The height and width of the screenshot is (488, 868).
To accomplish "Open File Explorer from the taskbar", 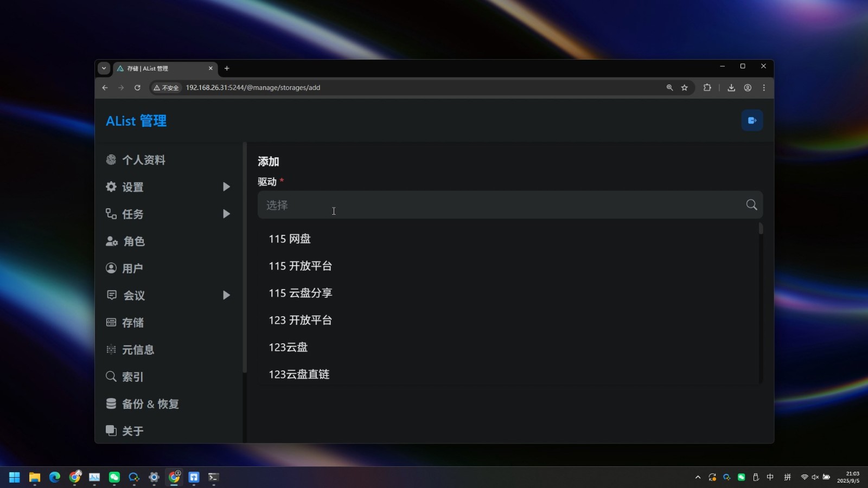I will [x=35, y=477].
